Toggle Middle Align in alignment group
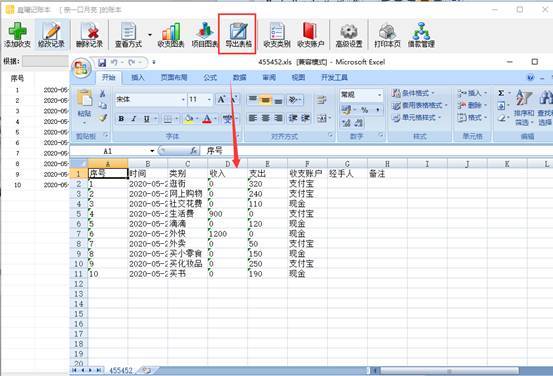 click(x=266, y=100)
